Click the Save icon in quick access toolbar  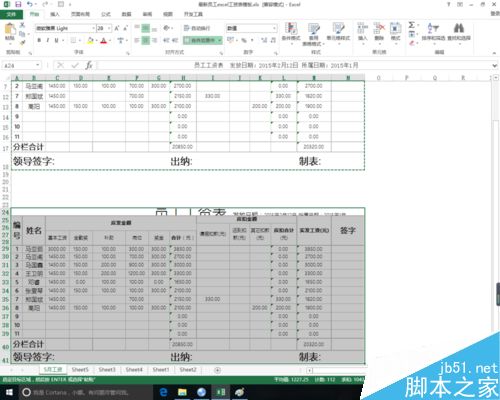(18, 5)
